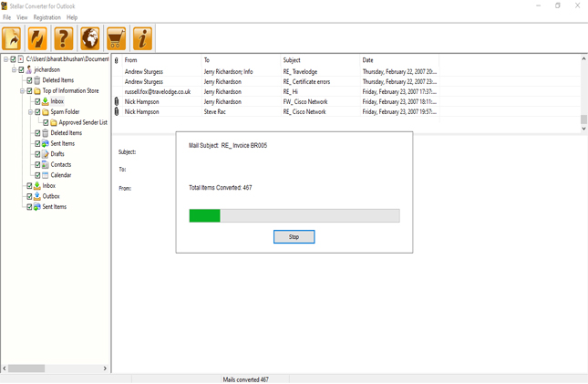This screenshot has height=384, width=588.
Task: Click the shopping cart buy icon
Action: (x=117, y=38)
